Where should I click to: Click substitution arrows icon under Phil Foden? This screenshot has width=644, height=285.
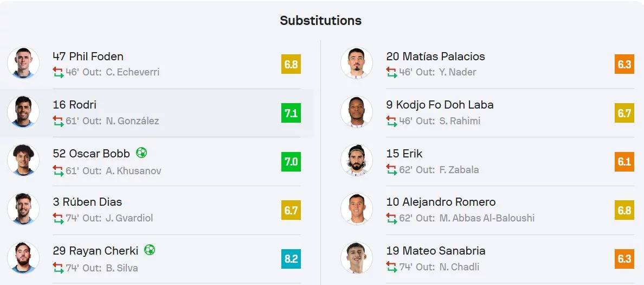[x=59, y=72]
